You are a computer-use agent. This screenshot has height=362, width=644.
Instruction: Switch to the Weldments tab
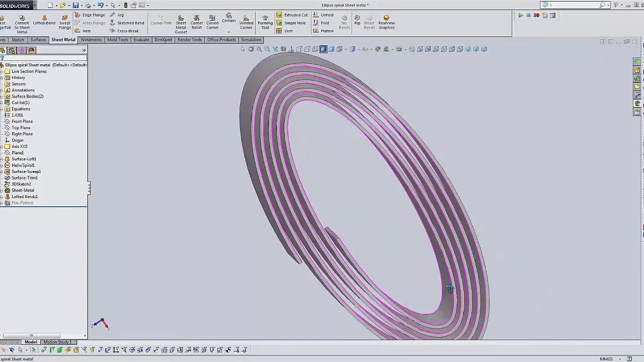point(91,40)
